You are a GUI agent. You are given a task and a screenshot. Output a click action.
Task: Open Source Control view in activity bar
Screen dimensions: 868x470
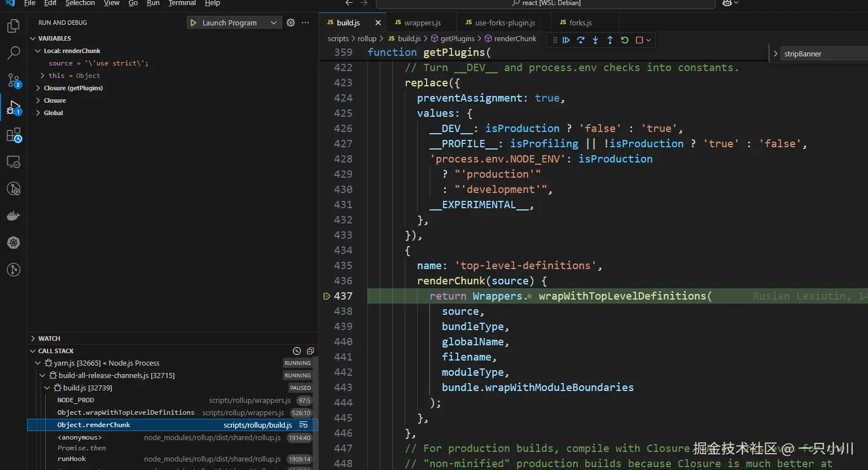coord(14,80)
